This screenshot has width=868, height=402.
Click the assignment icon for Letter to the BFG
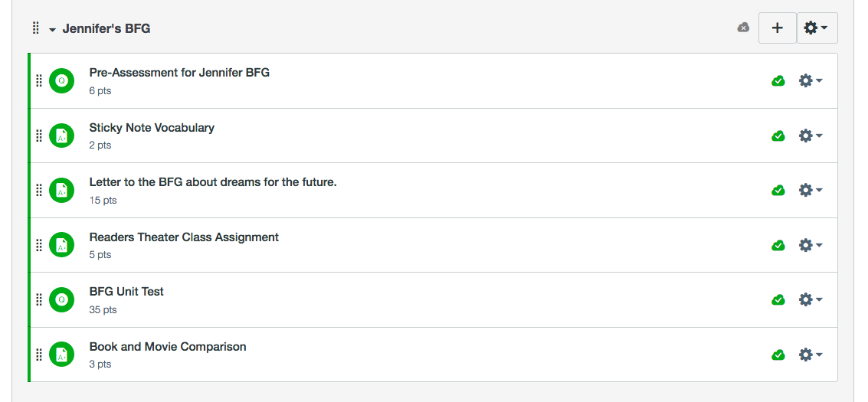tap(61, 190)
